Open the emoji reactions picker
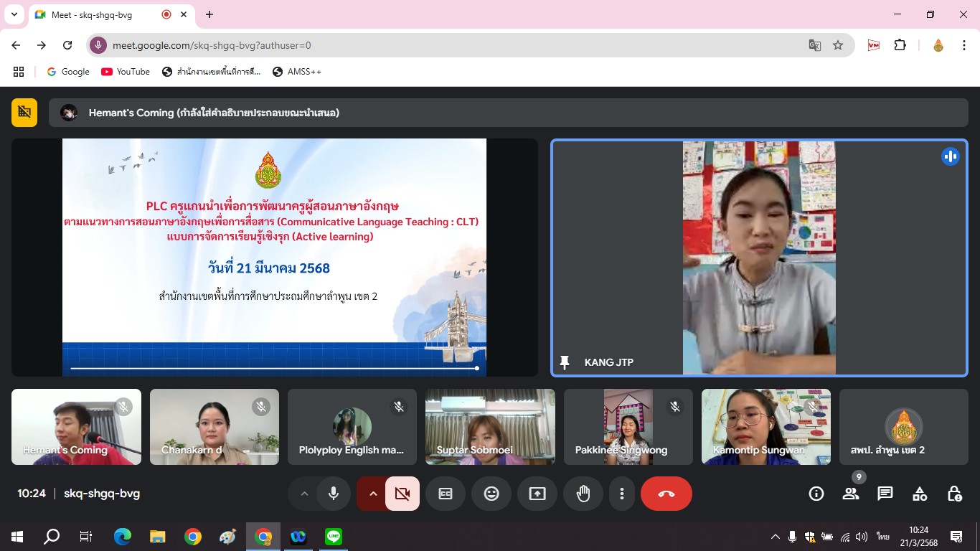The image size is (980, 551). 491,494
